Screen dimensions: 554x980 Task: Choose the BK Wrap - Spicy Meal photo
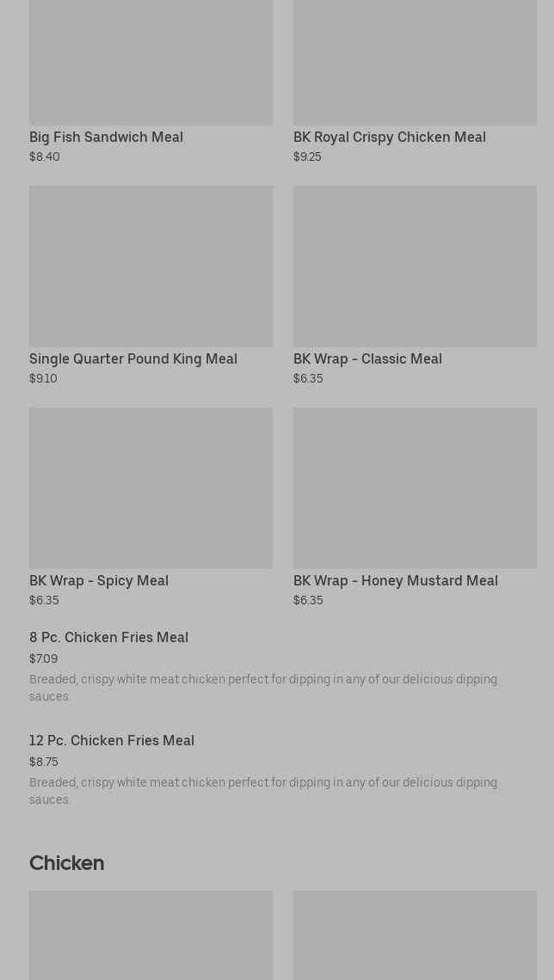click(x=151, y=487)
